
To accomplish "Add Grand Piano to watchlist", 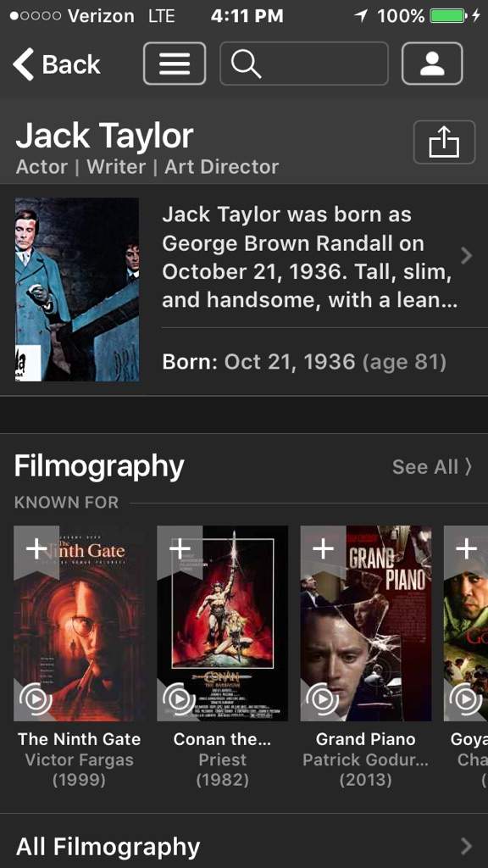I will [x=323, y=549].
